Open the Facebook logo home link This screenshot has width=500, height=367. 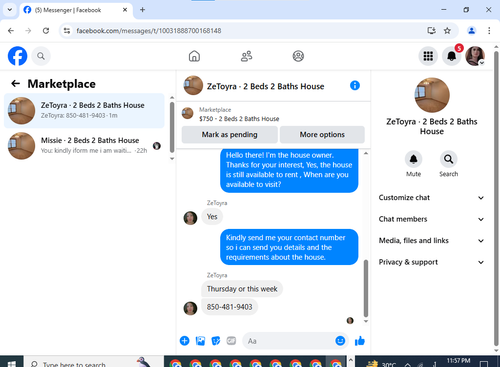(17, 56)
